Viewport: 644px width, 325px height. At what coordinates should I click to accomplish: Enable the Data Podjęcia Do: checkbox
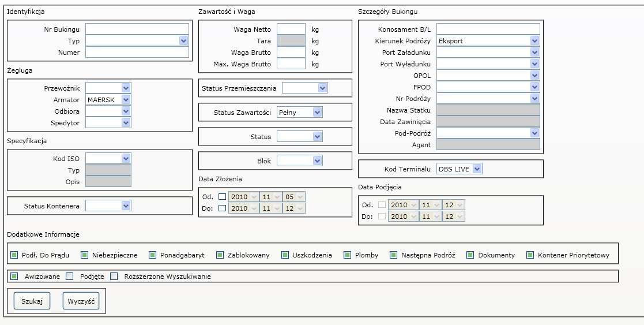pos(382,216)
